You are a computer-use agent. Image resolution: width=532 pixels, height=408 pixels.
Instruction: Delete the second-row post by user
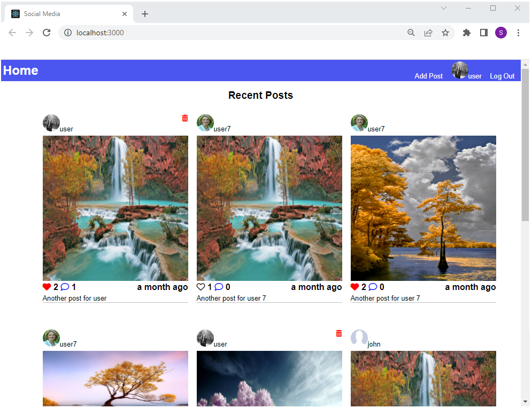point(338,333)
